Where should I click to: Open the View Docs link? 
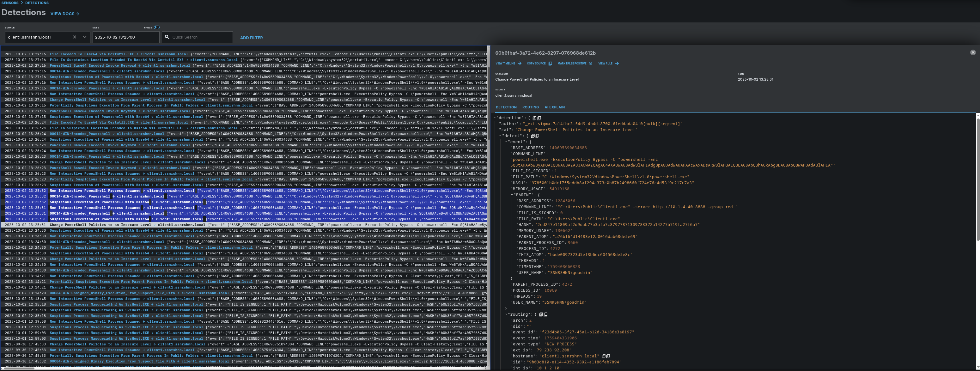65,14
